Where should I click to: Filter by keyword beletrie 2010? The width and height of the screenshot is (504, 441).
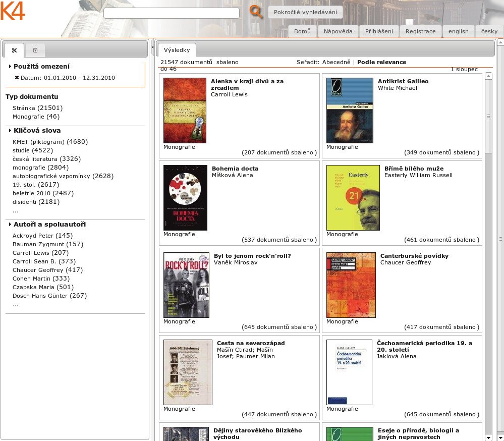(x=43, y=193)
